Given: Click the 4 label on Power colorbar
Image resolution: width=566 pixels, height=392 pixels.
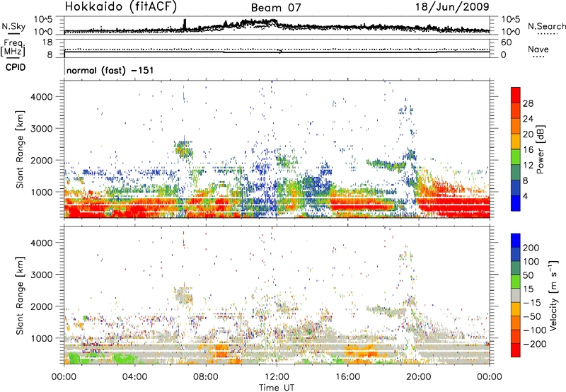Looking at the screenshot, I should [x=526, y=197].
